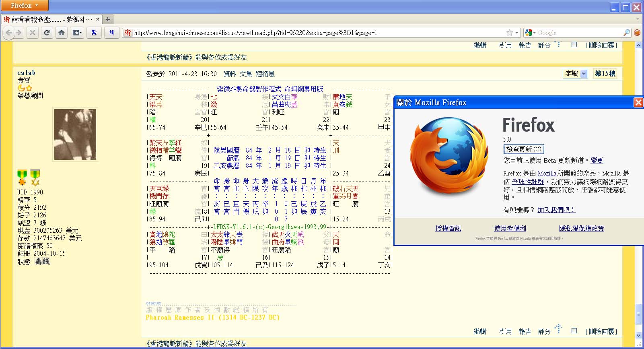Select the 請看看我命盤 browser tab
The image size is (644, 349).
51,19
